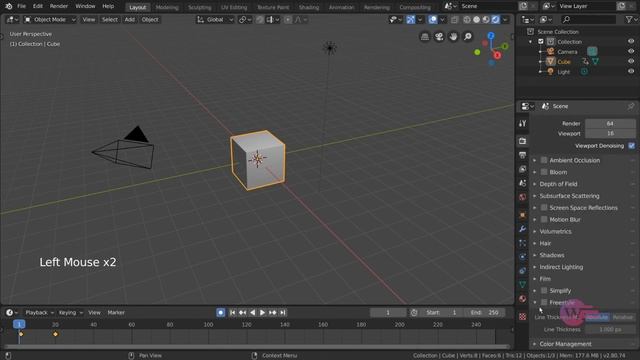Disable Viewport Denoising checkbox
The width and height of the screenshot is (640, 360).
pyautogui.click(x=631, y=146)
